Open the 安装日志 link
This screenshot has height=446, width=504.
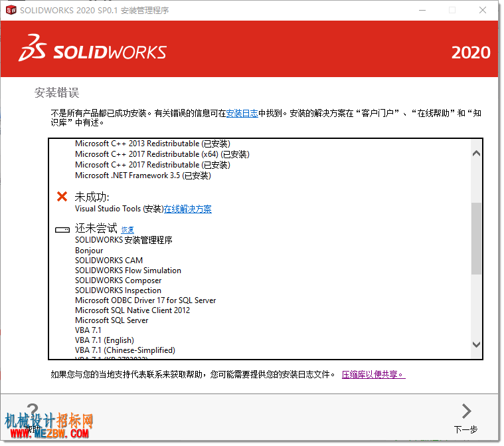point(242,113)
